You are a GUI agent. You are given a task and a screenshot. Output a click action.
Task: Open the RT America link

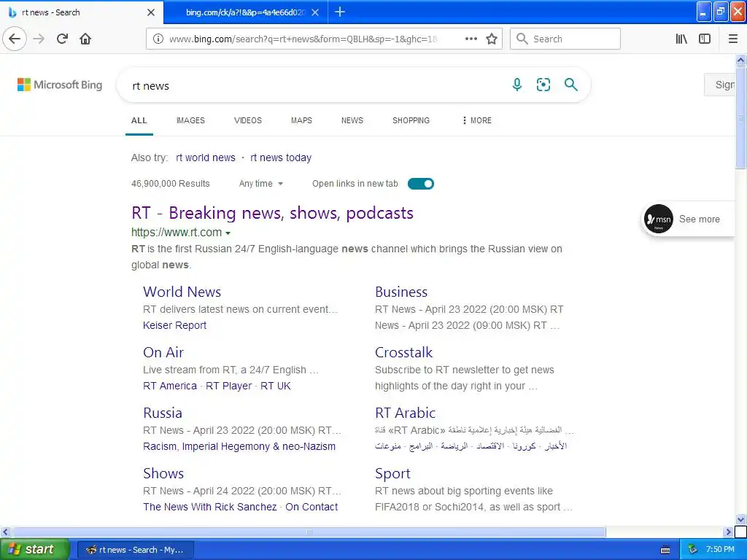[x=170, y=386]
